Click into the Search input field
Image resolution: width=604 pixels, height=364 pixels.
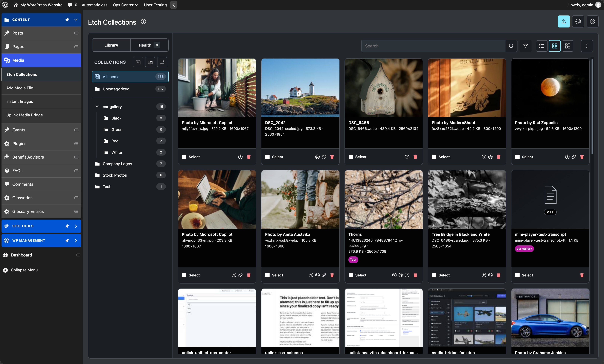tap(433, 46)
